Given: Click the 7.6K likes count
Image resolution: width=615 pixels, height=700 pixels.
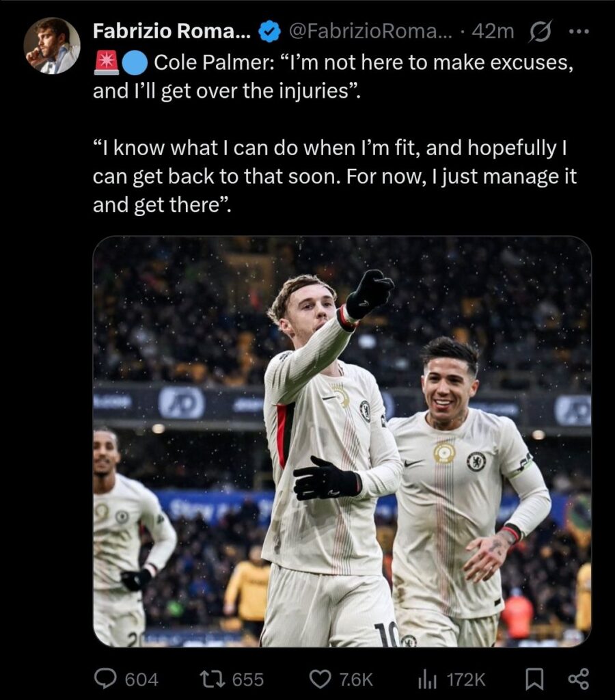Looking at the screenshot, I should click(x=355, y=679).
